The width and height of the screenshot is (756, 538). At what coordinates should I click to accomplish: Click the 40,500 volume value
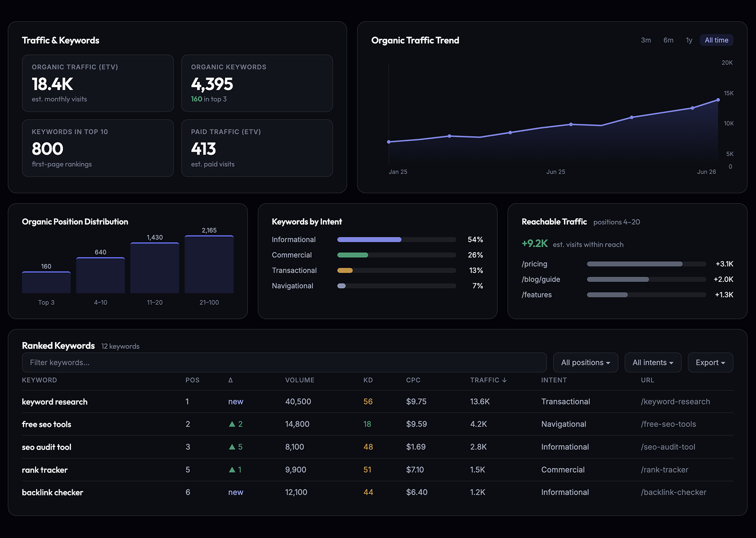coord(298,402)
